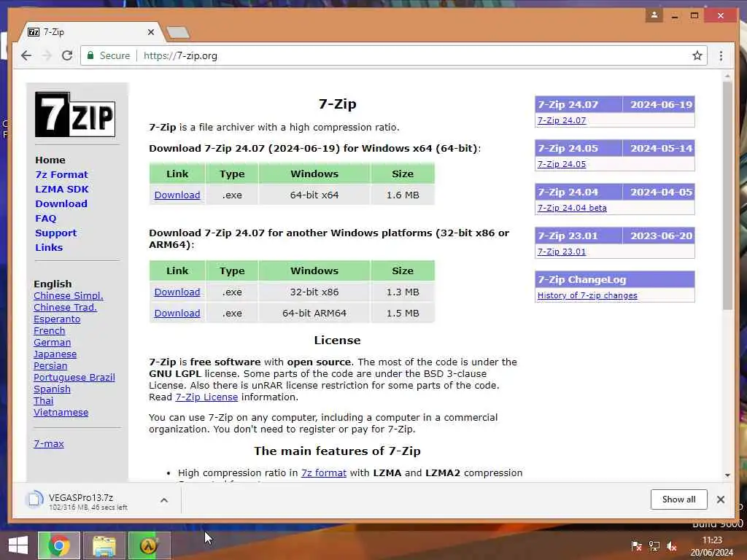Close the 7-Zip browser tab
The height and width of the screenshot is (560, 747).
click(151, 32)
